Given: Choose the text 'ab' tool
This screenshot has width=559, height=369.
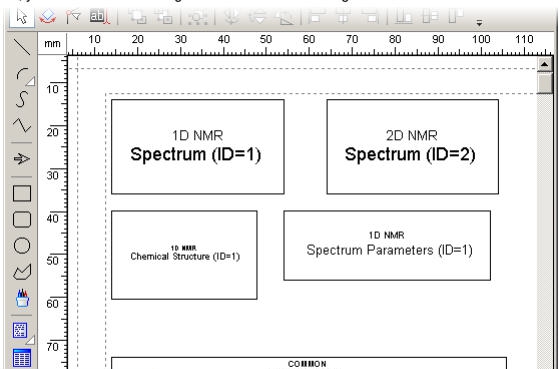Looking at the screenshot, I should coord(99,17).
